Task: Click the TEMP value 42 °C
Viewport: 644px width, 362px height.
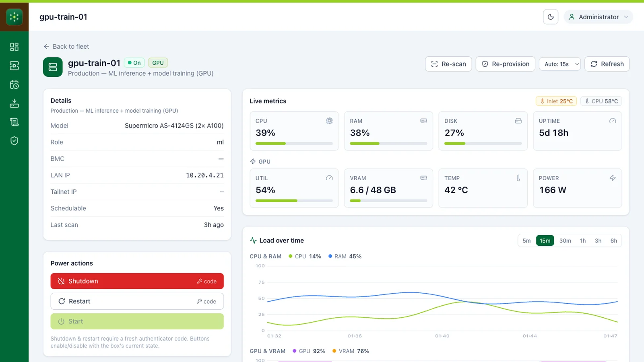Action: tap(456, 190)
